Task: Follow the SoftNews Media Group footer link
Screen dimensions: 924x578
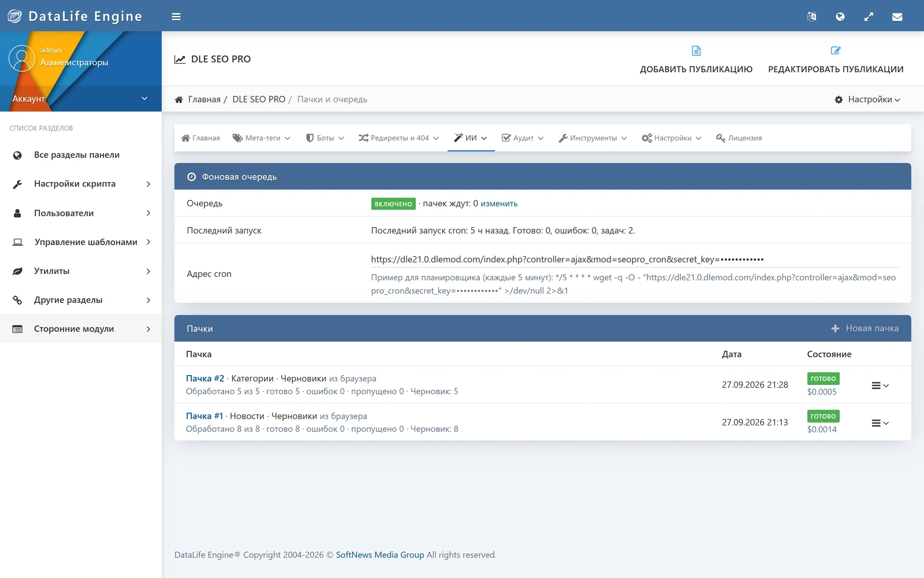Action: coord(380,555)
